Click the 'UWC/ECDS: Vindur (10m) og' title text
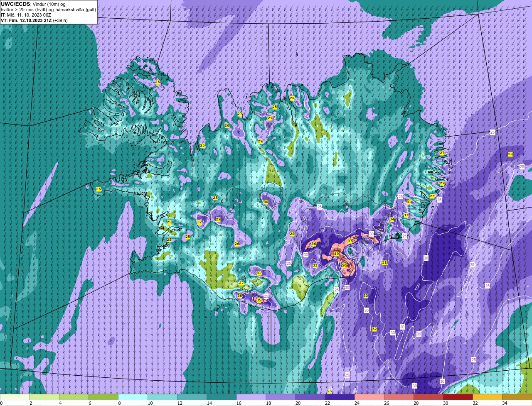 coord(33,4)
